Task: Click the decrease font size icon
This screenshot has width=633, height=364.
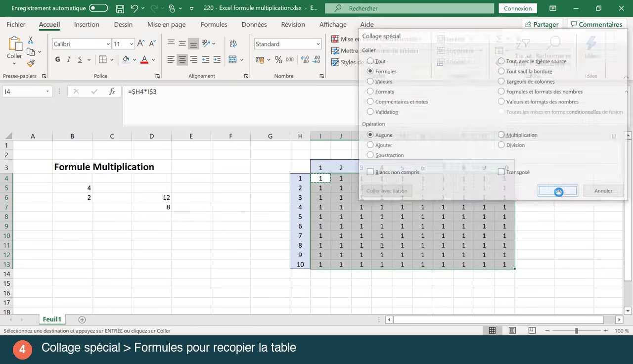Action: pos(152,44)
